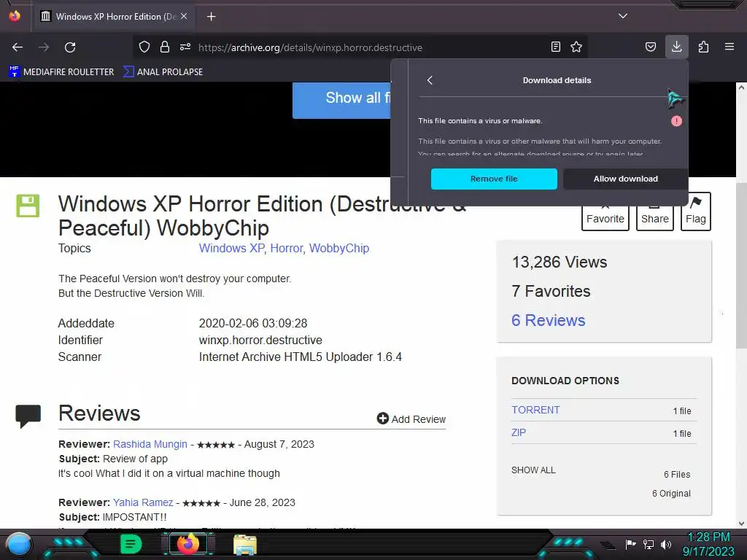This screenshot has width=747, height=560.
Task: Click the 13,286 Views text
Action: point(560,262)
